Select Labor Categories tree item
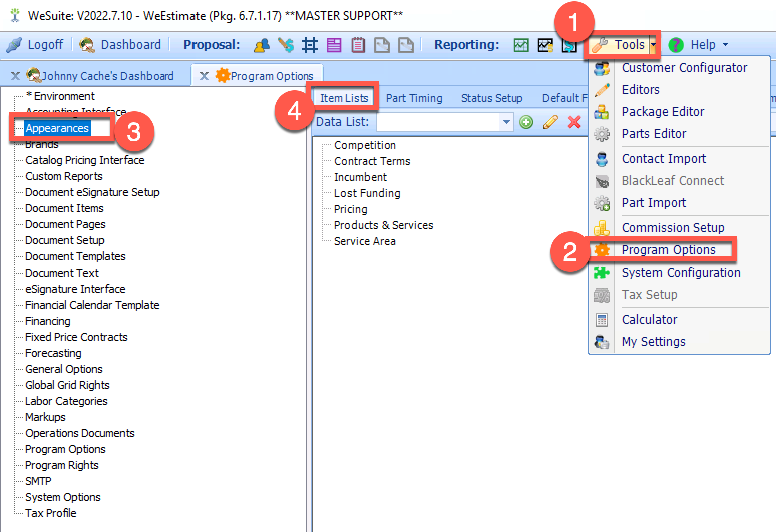 (66, 401)
